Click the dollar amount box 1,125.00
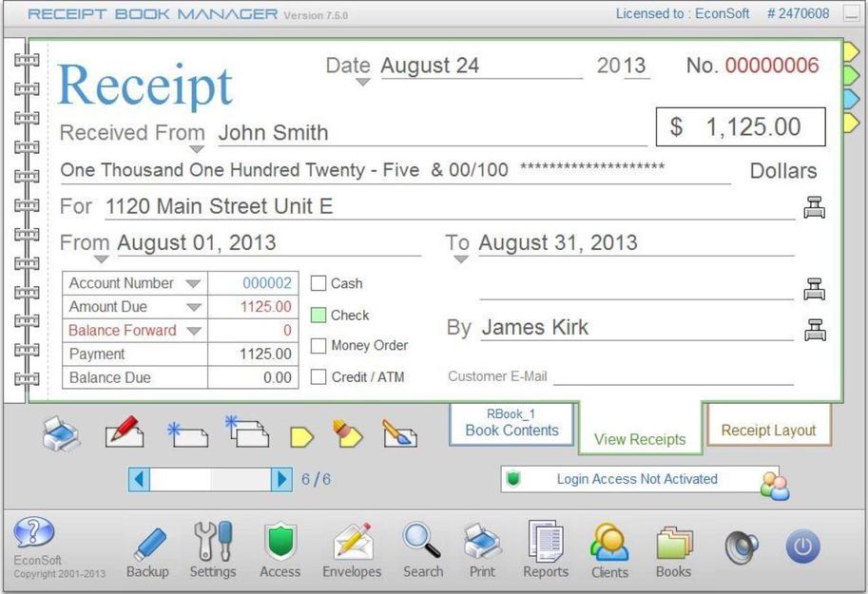The width and height of the screenshot is (868, 594). 741,126
